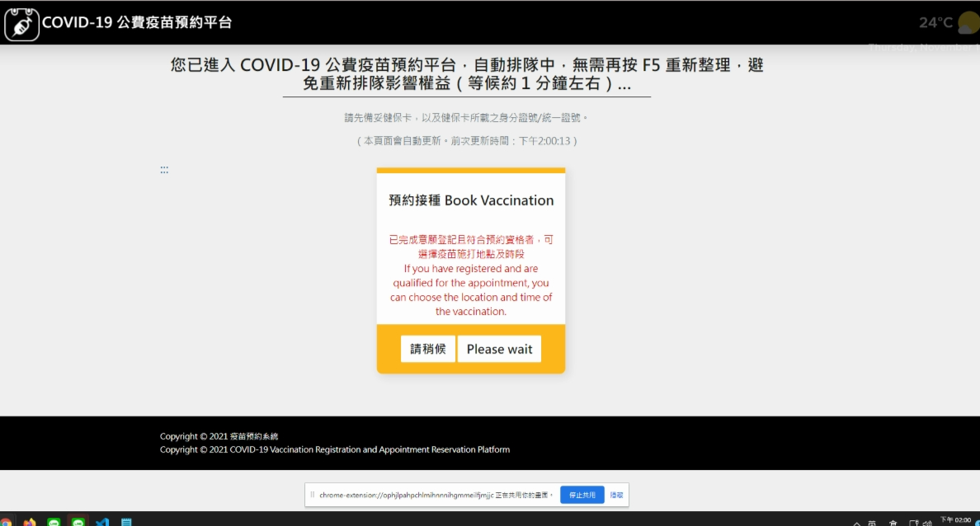Click the 下午 02:00 clock display
This screenshot has height=526, width=980.
coord(956,521)
